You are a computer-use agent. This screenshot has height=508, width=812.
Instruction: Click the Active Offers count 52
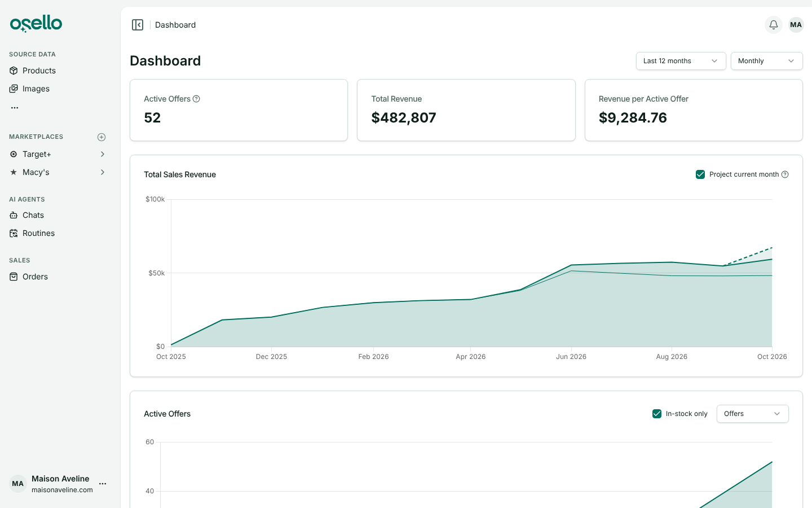pyautogui.click(x=152, y=117)
